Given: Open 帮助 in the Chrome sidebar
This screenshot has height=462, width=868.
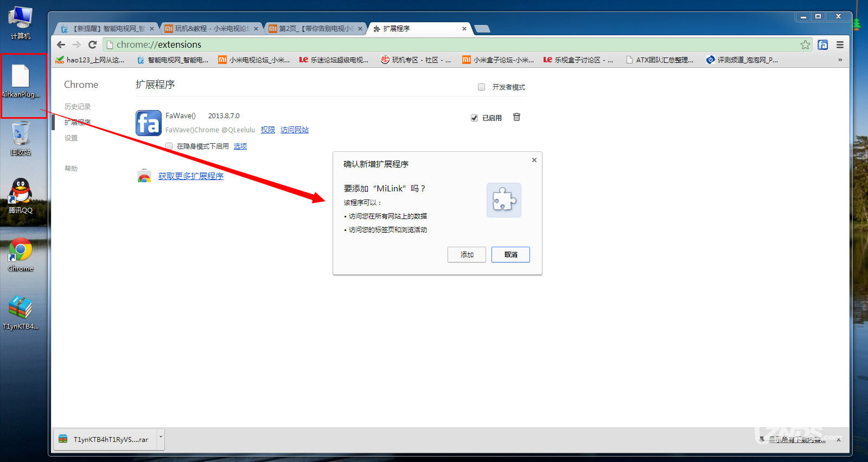Looking at the screenshot, I should click(71, 169).
